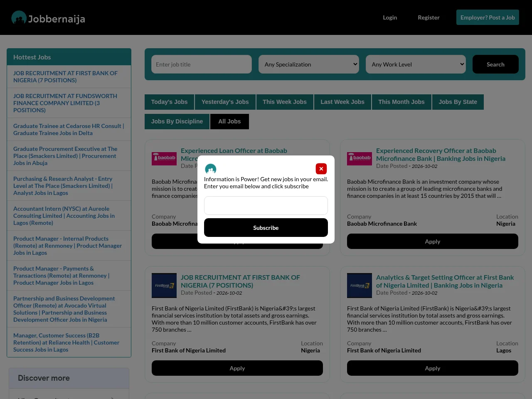Click the Subscribe button in the popup
The height and width of the screenshot is (399, 532).
pyautogui.click(x=266, y=228)
